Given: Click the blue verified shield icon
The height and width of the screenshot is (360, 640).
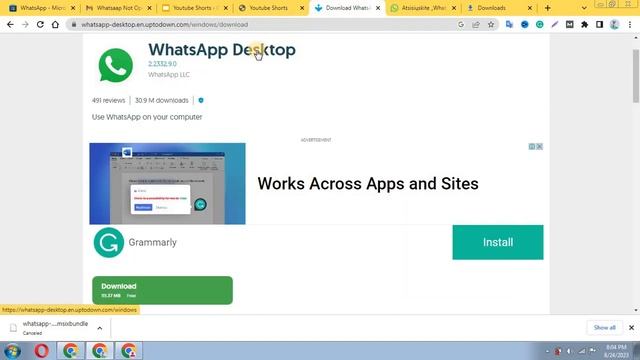Looking at the screenshot, I should tap(201, 100).
